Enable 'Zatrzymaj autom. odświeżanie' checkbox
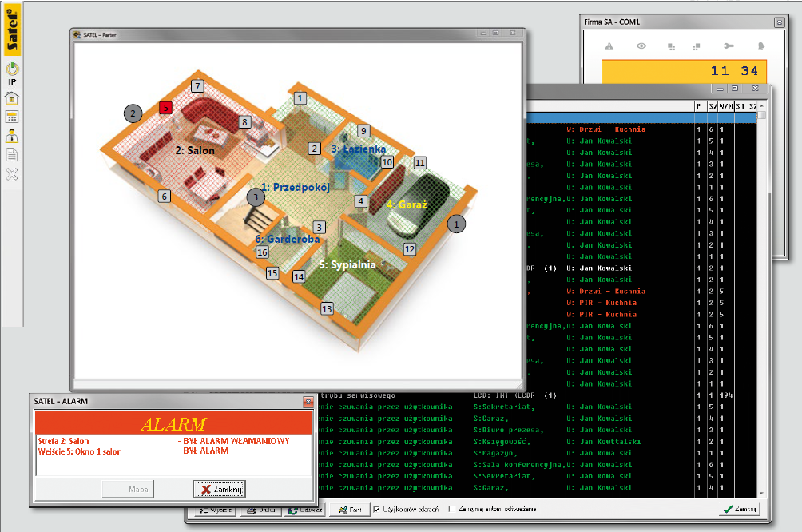The width and height of the screenshot is (802, 532). click(x=452, y=509)
